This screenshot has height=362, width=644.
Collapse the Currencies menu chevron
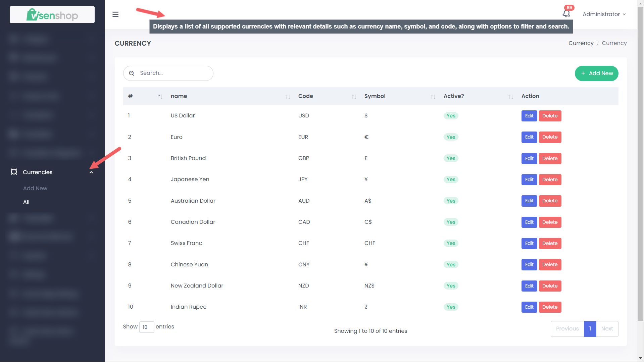91,172
